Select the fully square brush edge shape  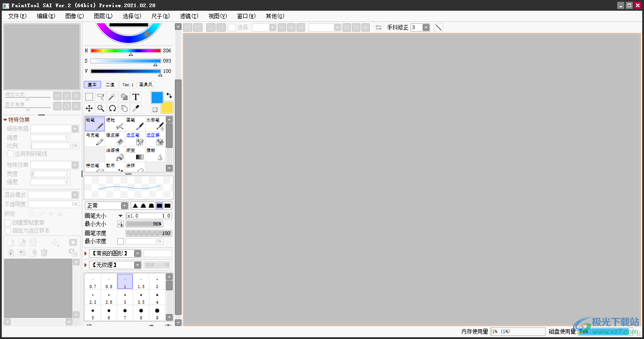coord(167,205)
